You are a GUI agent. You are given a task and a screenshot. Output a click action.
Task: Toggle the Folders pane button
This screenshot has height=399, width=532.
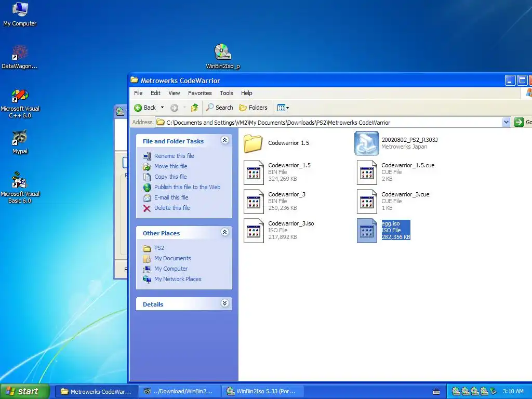click(253, 108)
